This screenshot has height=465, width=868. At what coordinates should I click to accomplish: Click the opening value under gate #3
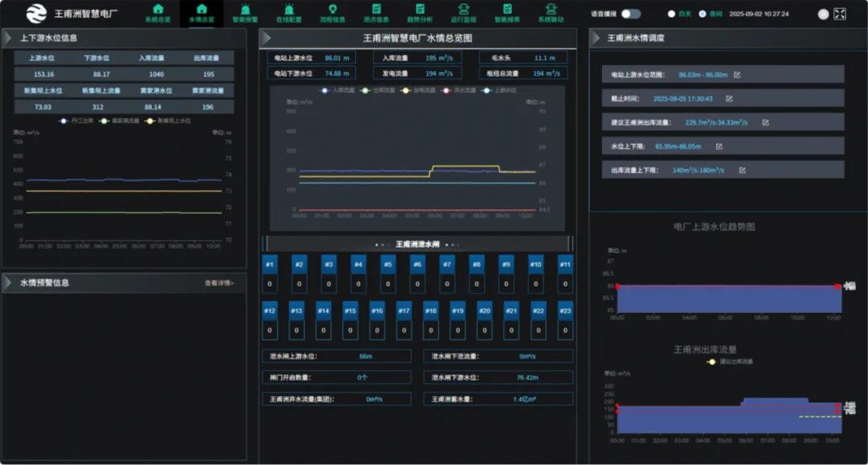tap(329, 284)
